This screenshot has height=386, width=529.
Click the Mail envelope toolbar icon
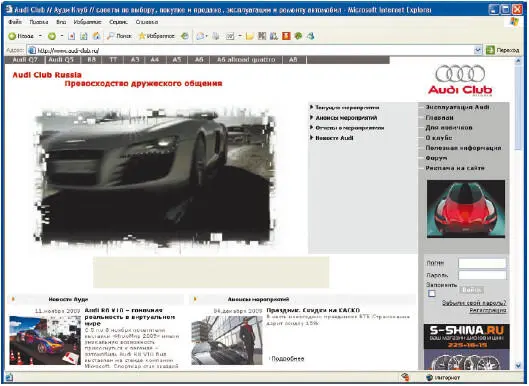point(200,36)
